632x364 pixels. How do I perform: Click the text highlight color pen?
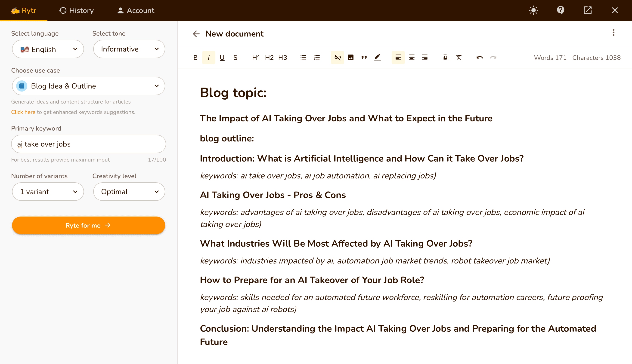(377, 58)
